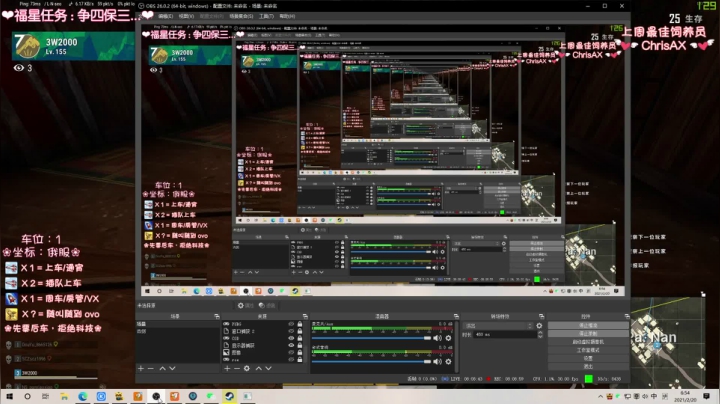Viewport: 720px width, 404px height.
Task: Open the Profile menu in OBS menu bar
Action: coord(212,16)
